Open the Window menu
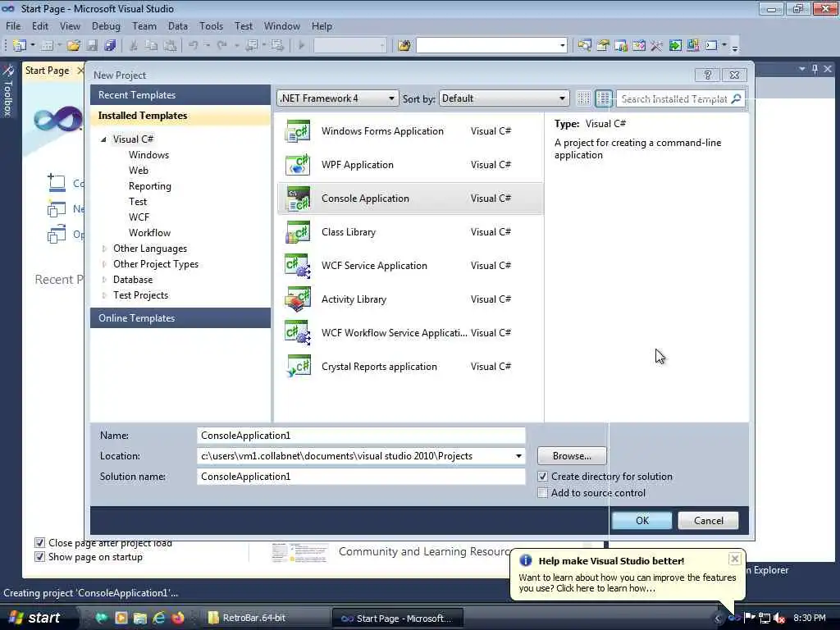The width and height of the screenshot is (840, 630). pyautogui.click(x=282, y=25)
